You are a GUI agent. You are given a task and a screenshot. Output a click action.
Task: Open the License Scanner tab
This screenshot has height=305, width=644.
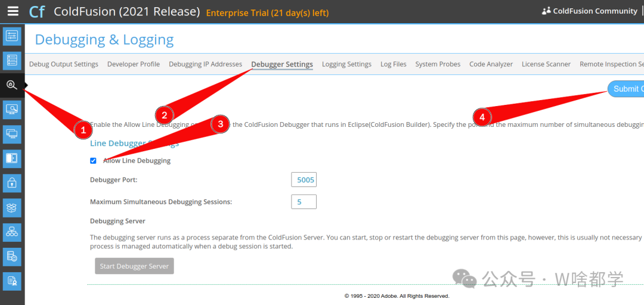pos(546,64)
